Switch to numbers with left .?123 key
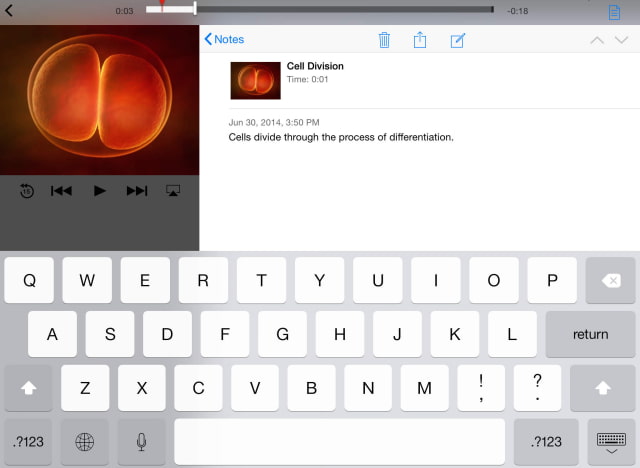 28,441
